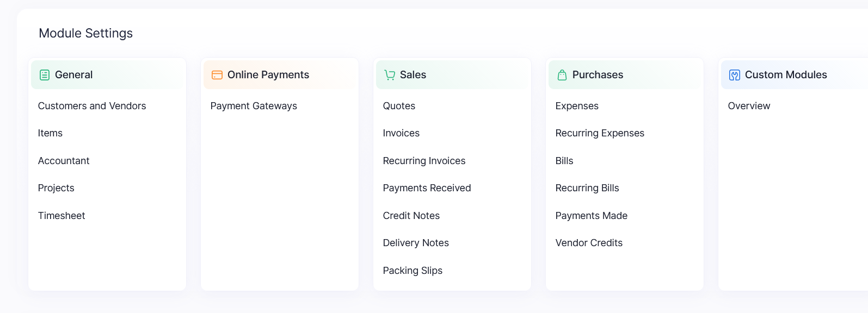
Task: Go to Vendor Credits settings
Action: point(589,243)
